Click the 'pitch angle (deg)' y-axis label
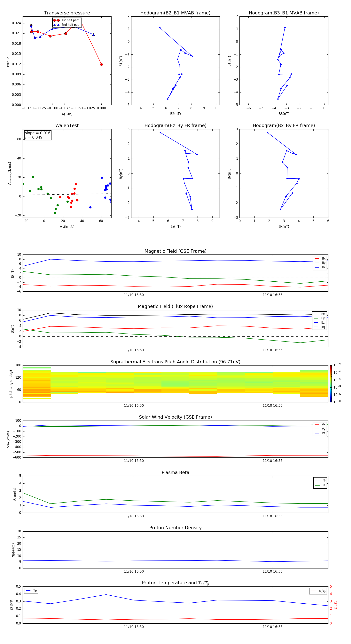Image resolution: width=351 pixels, height=644 pixels. 11,383
